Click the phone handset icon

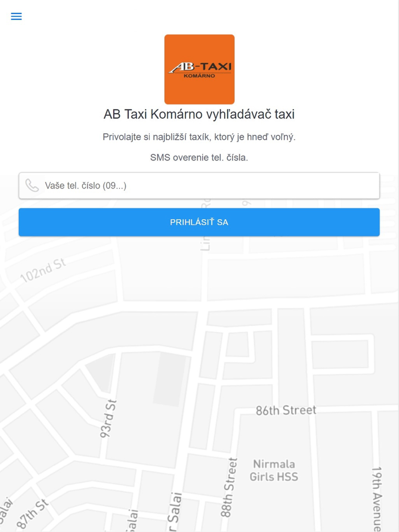pyautogui.click(x=32, y=185)
